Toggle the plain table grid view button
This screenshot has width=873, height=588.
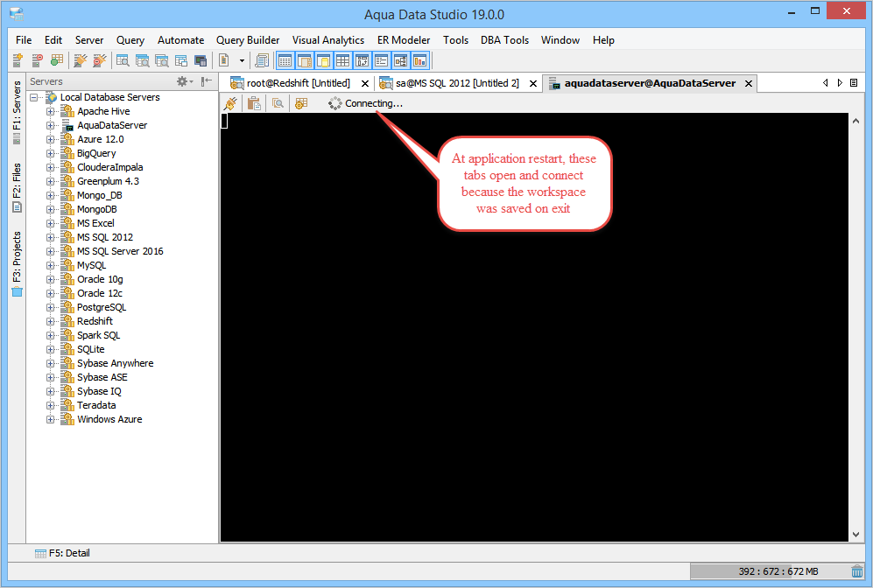343,60
